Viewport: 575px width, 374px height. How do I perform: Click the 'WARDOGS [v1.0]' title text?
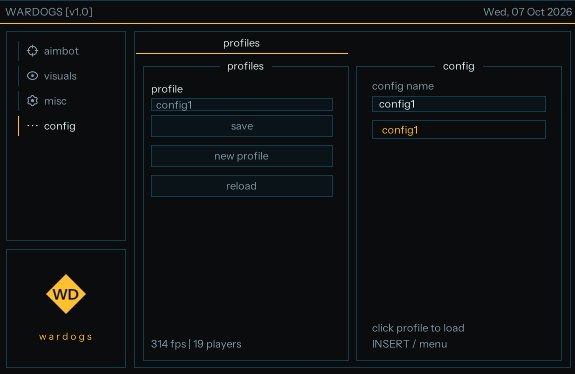click(49, 12)
